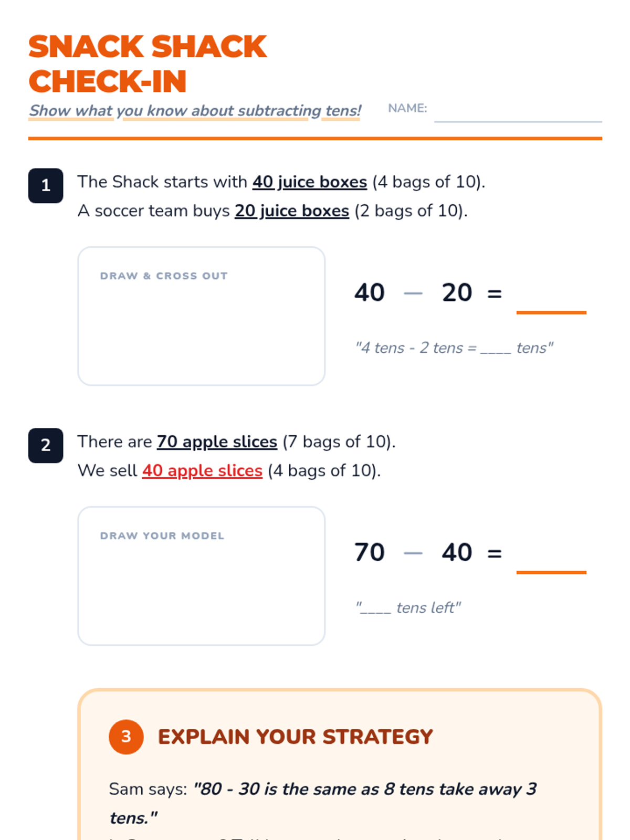This screenshot has height=840, width=630.
Task: Click the orange number 3 circle badge
Action: tap(126, 737)
